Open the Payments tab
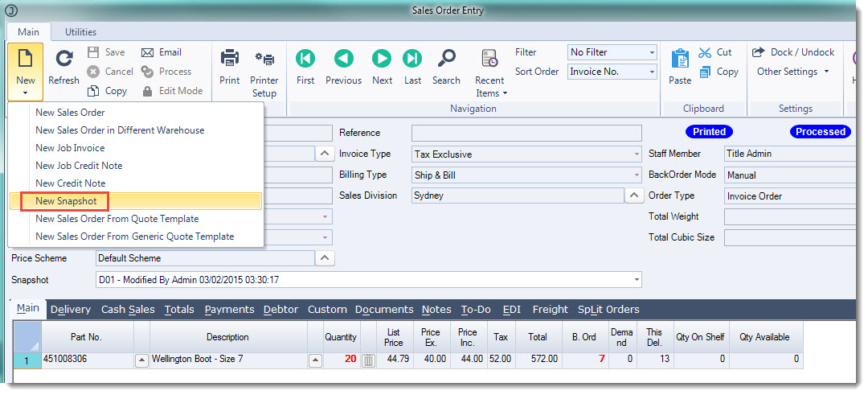The image size is (868, 395). pyautogui.click(x=230, y=310)
